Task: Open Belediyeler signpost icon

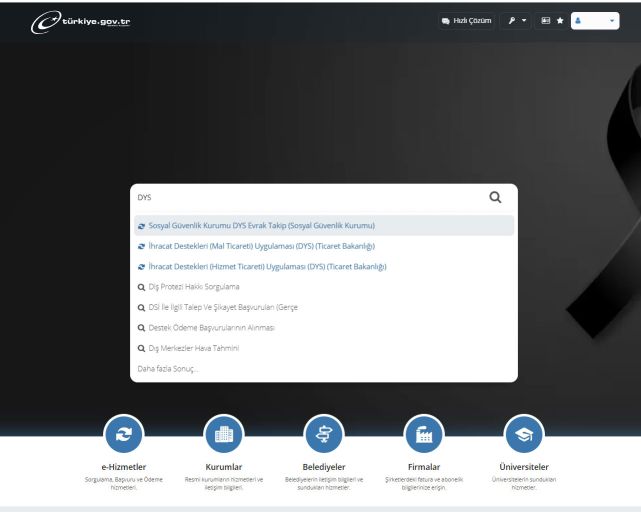Action: [324, 434]
